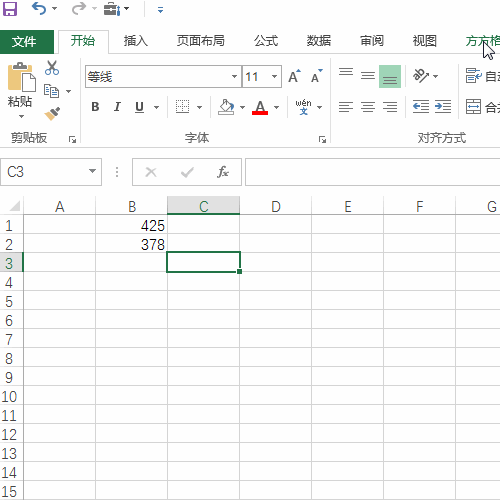The image size is (500, 500).
Task: Click the red Font Color A icon
Action: pyautogui.click(x=260, y=107)
